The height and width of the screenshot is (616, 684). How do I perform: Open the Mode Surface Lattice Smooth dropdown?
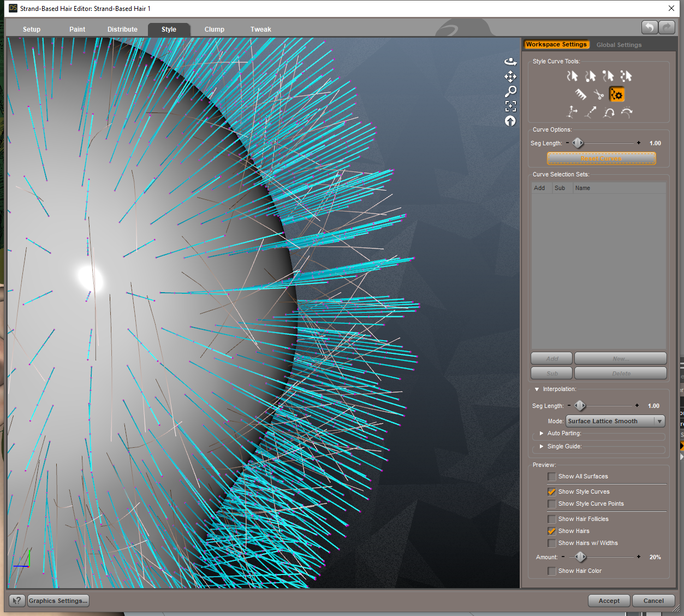pos(615,421)
